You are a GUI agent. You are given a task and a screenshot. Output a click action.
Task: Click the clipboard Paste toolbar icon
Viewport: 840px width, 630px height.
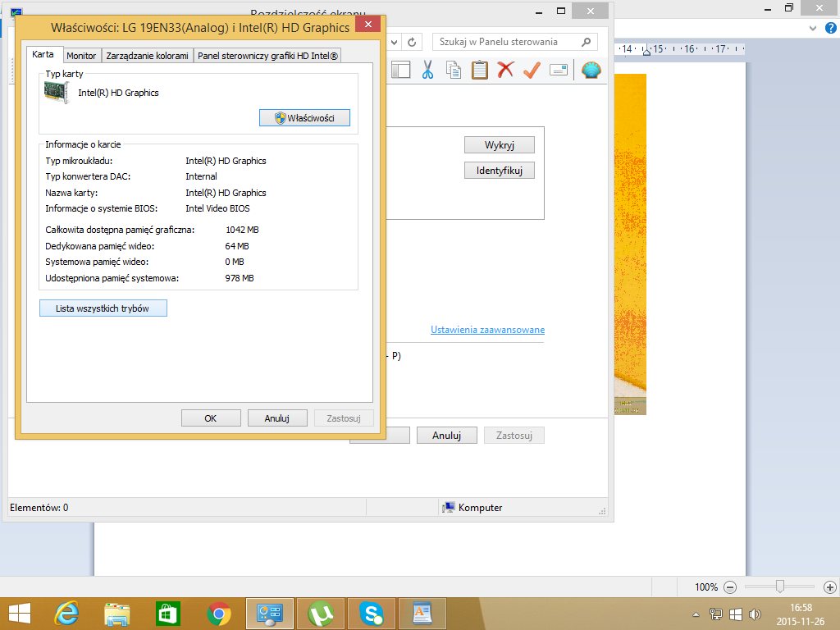coord(479,70)
